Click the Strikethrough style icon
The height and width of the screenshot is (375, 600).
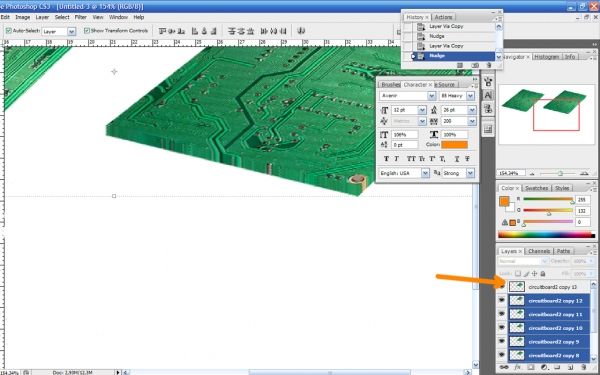[467, 159]
